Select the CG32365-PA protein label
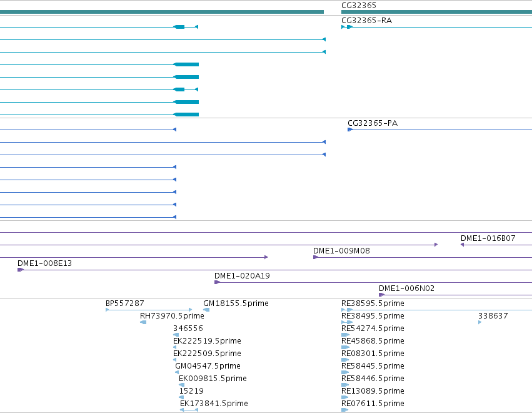 click(373, 123)
